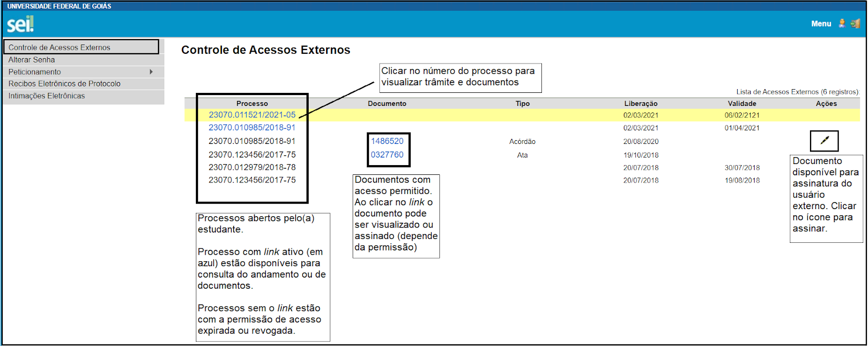Click the release date 19/10/2018
Viewport: 868px width, 346px height.
641,155
